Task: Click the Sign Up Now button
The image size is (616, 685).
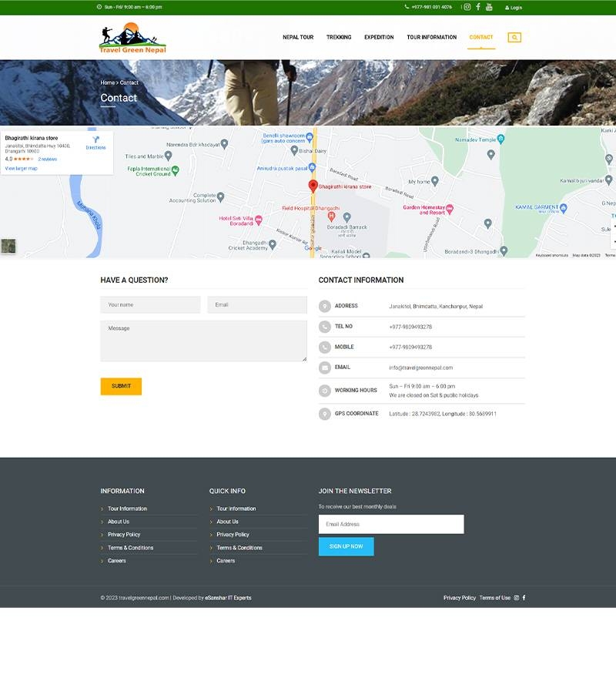Action: tap(346, 546)
